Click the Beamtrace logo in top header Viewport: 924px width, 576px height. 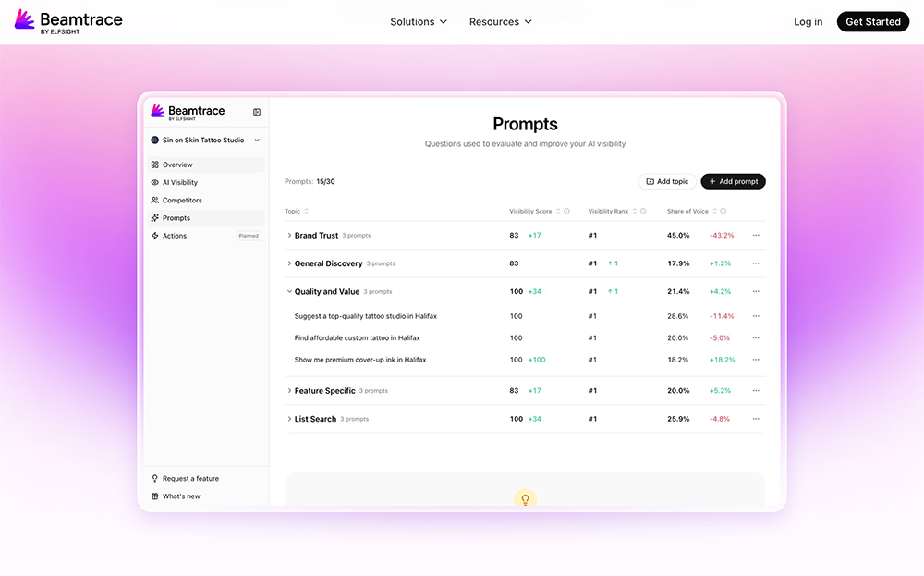pyautogui.click(x=68, y=22)
